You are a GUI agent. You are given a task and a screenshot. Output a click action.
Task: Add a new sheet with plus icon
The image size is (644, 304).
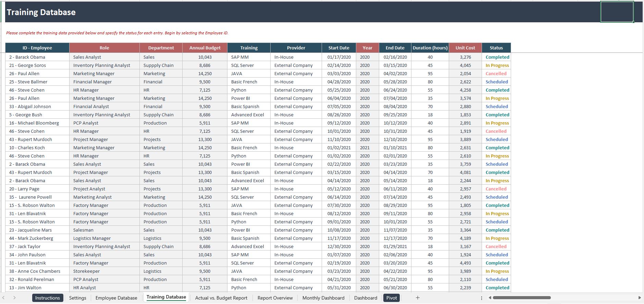(418, 298)
